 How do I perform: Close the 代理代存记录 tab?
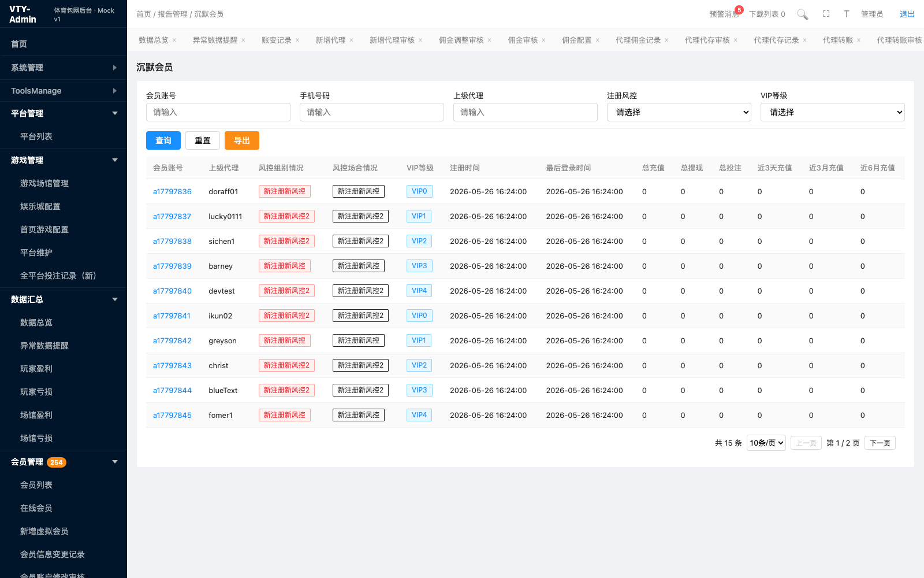click(804, 40)
